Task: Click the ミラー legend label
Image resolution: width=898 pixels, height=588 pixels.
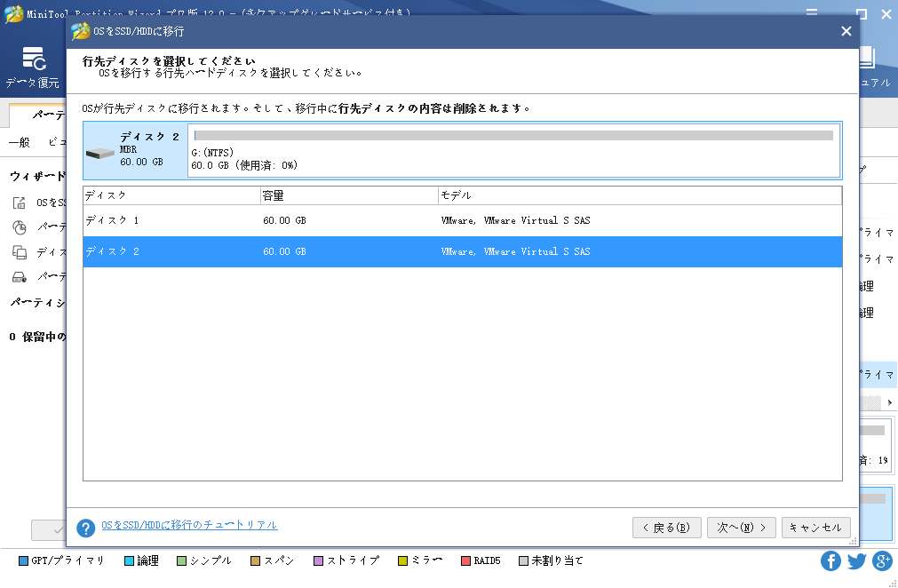Action: click(x=426, y=561)
